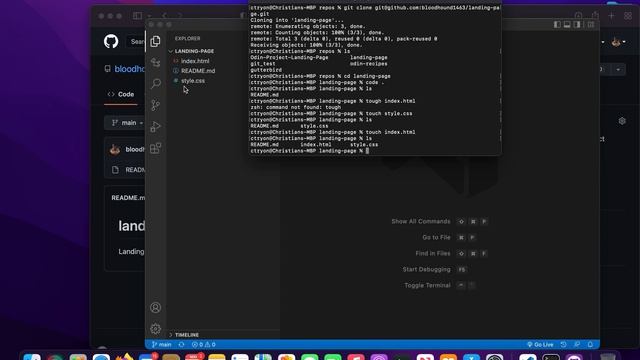Open the errors and warnings counter in status bar
The height and width of the screenshot is (360, 640).
tap(204, 344)
